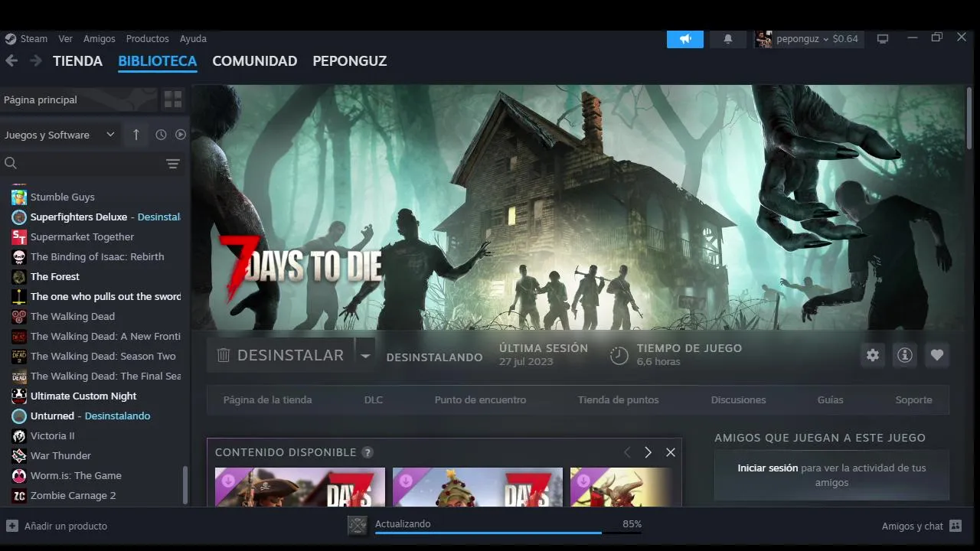980x551 pixels.
Task: Click the DESINSTALAR button
Action: [280, 356]
